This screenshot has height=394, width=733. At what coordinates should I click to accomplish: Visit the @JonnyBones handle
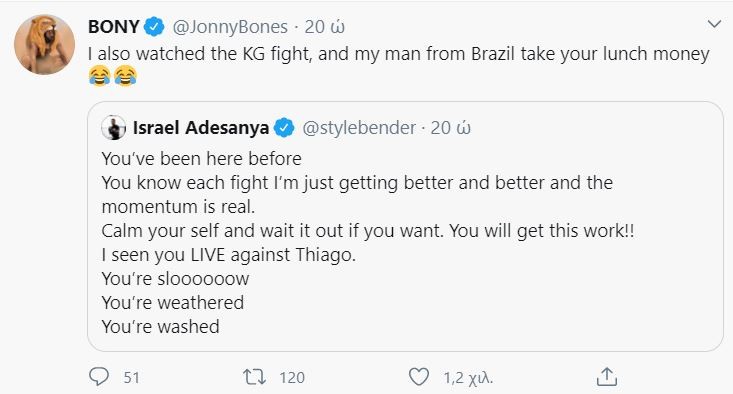(x=230, y=27)
